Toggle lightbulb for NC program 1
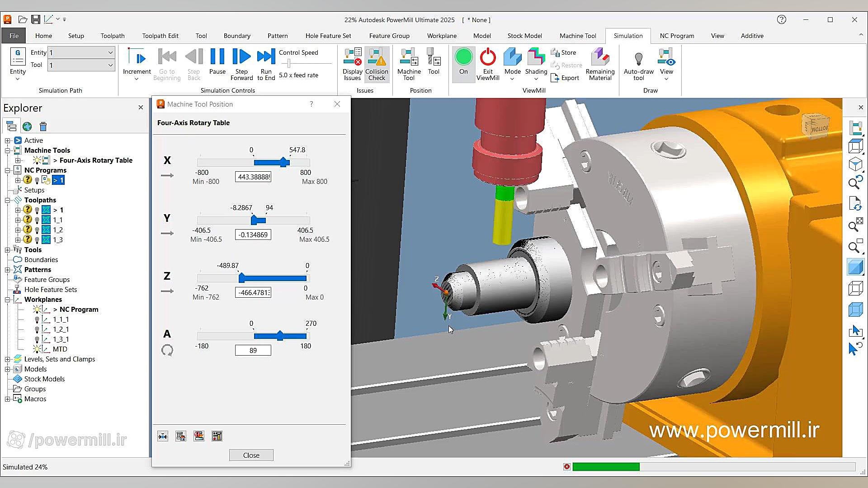Screen dimensions: 868x488 click(x=37, y=180)
